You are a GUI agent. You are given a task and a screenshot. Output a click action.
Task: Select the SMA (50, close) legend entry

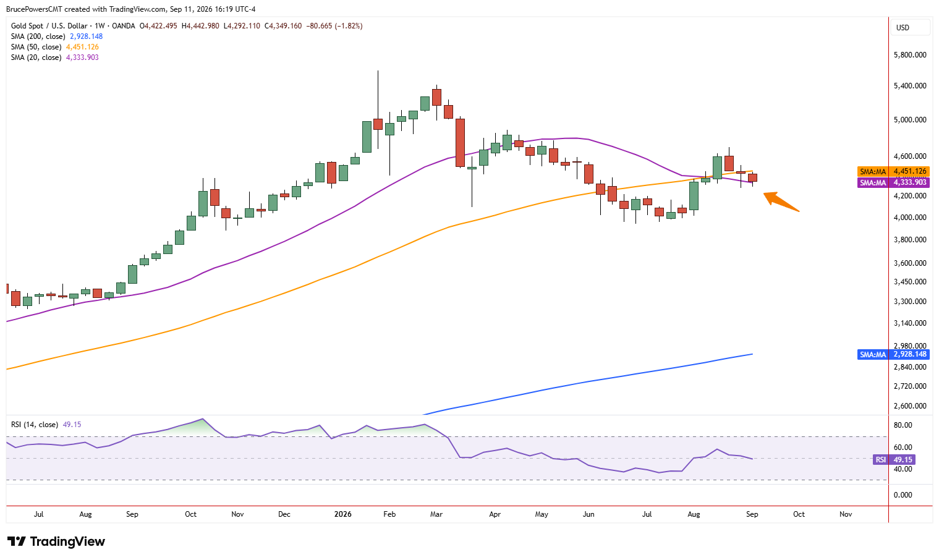(36, 47)
